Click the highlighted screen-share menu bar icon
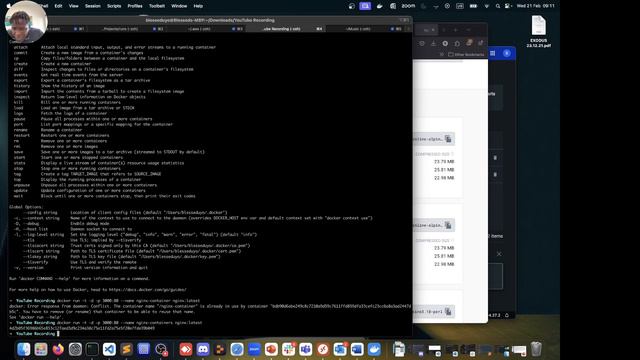640x360 pixels. pyautogui.click(x=365, y=6)
